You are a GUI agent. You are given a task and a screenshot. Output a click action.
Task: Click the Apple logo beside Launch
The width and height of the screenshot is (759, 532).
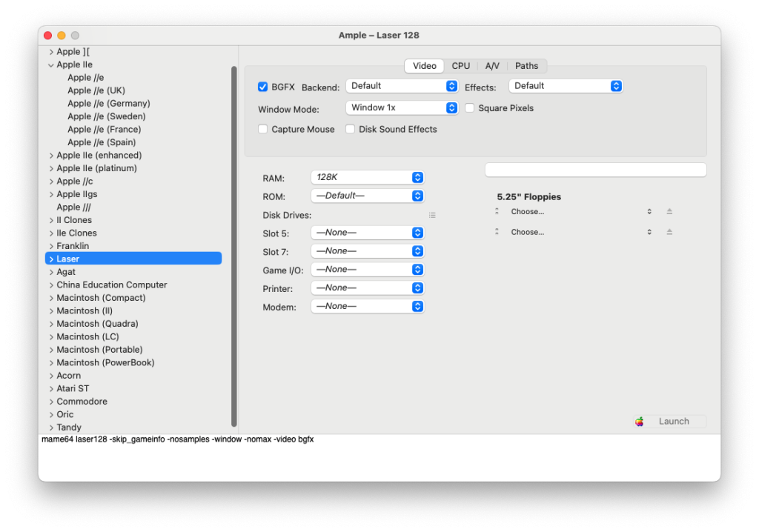click(x=639, y=421)
